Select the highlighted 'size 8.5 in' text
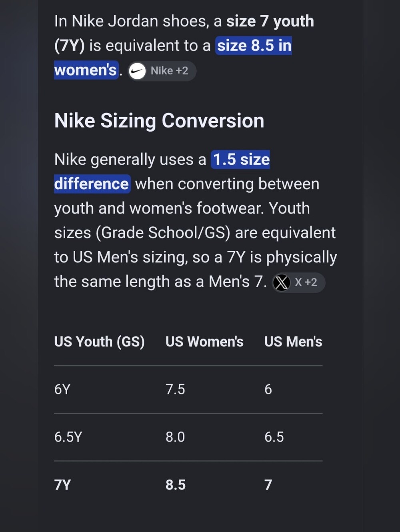The width and height of the screenshot is (400, 532). click(x=254, y=46)
